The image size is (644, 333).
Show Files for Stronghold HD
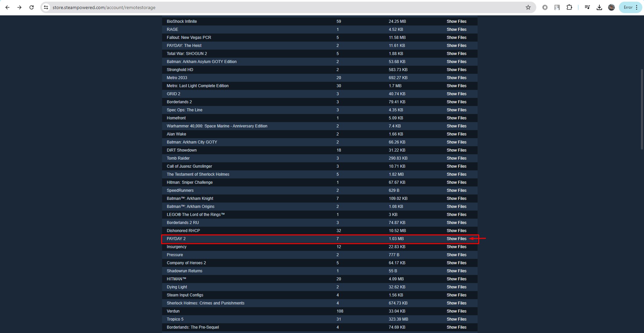456,70
